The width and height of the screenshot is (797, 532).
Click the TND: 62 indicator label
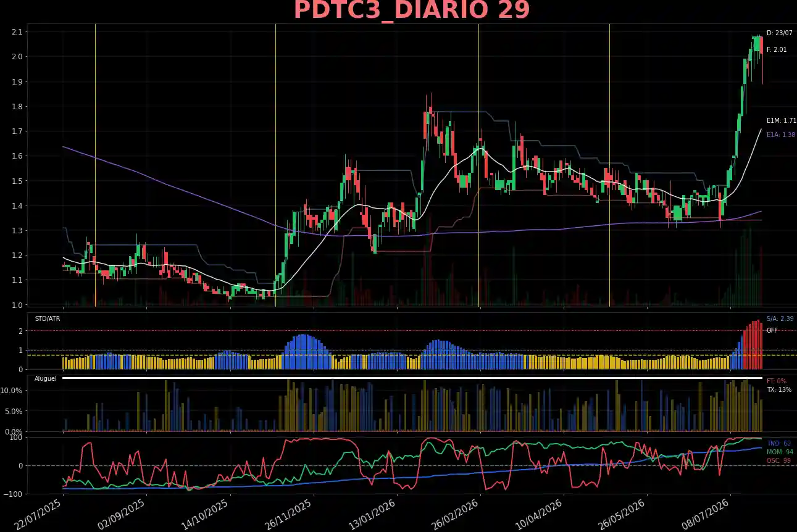[779, 443]
